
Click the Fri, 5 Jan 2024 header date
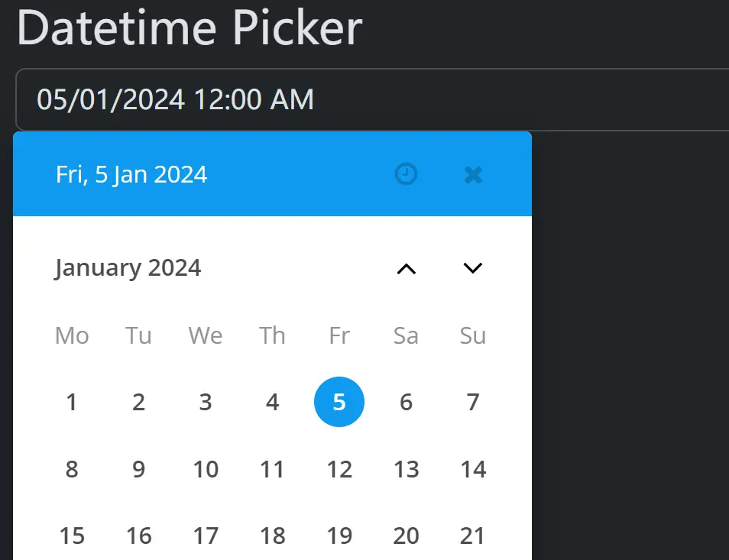[131, 175]
